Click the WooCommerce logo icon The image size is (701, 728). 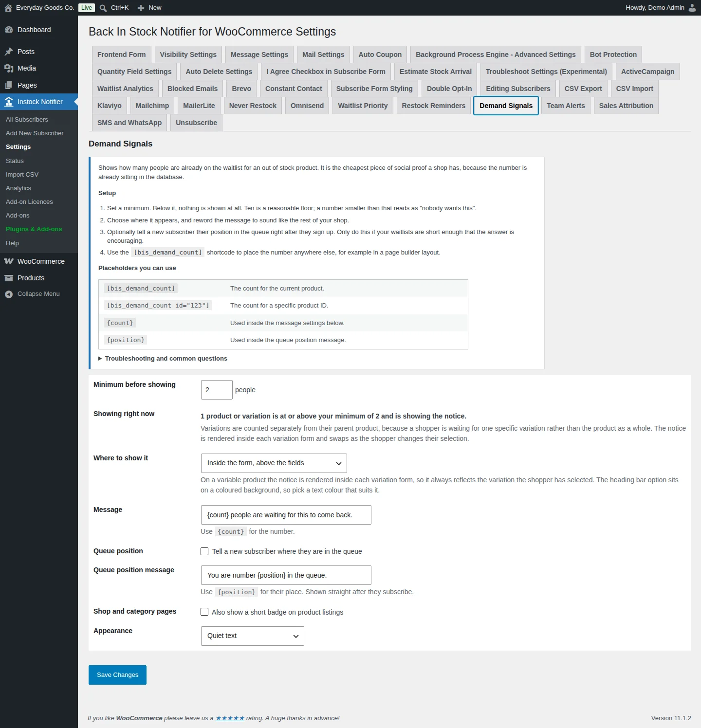pos(9,261)
